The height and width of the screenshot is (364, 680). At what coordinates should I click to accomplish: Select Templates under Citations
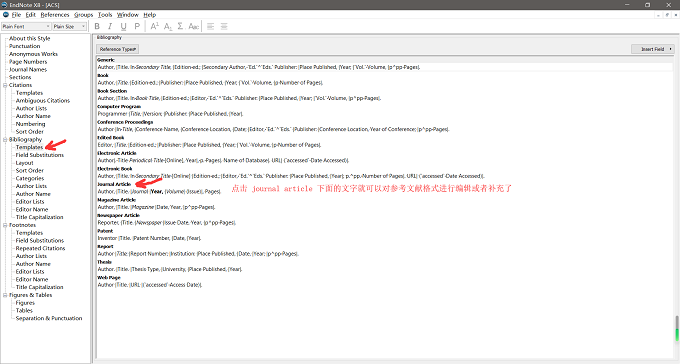(x=29, y=93)
